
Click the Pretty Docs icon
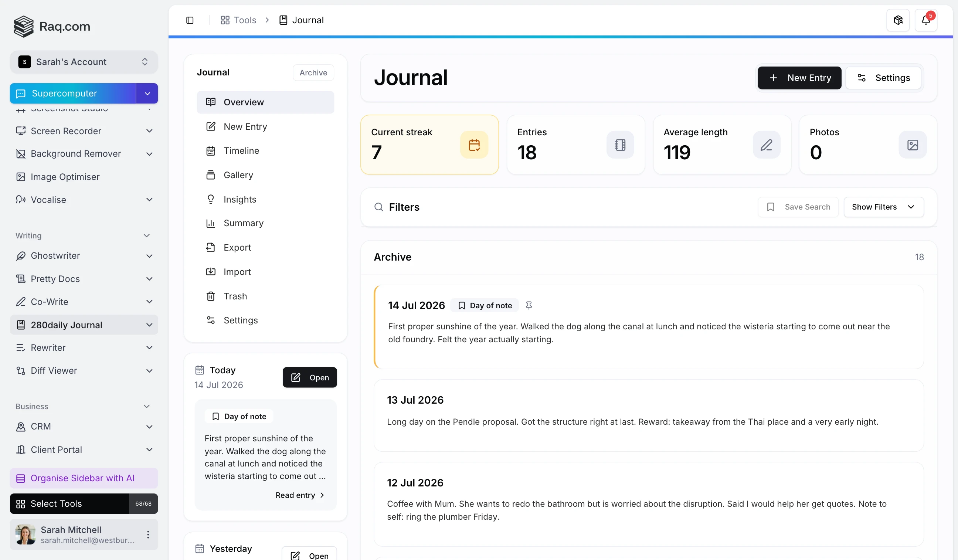21,279
